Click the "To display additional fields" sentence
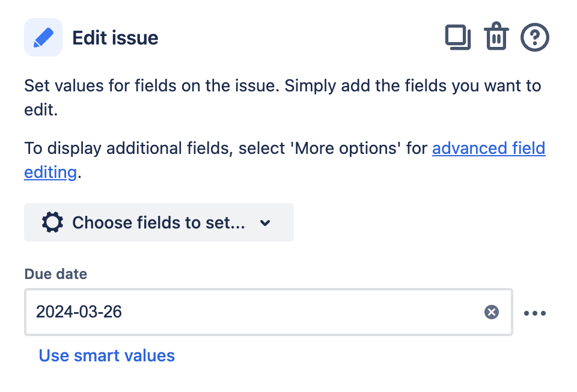The height and width of the screenshot is (392, 577). click(x=285, y=160)
